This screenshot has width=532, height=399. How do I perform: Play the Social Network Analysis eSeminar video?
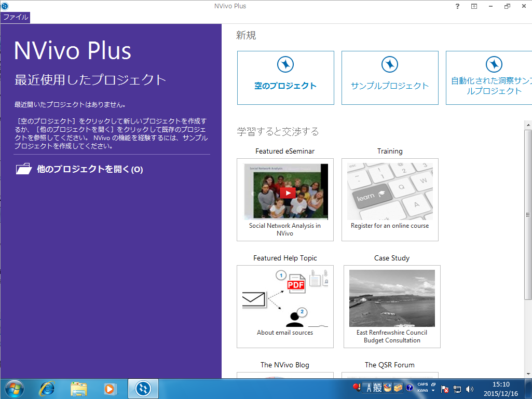tap(288, 192)
